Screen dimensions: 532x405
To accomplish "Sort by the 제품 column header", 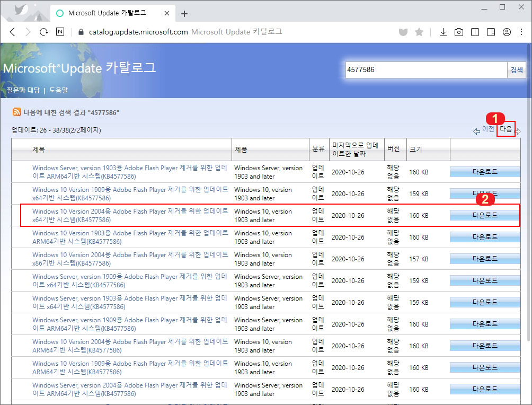I will 241,149.
